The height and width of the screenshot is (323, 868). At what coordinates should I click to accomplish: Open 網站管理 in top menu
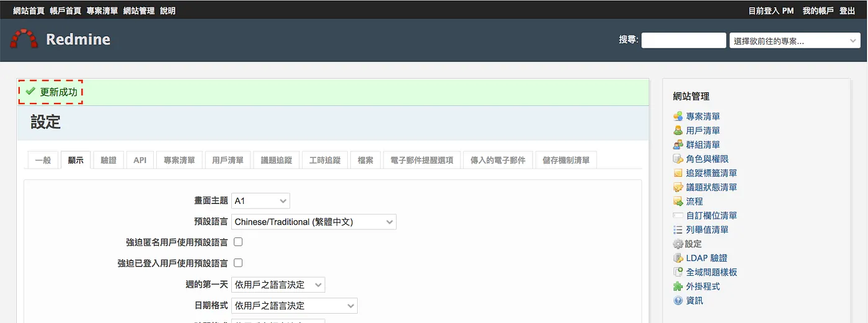click(139, 11)
